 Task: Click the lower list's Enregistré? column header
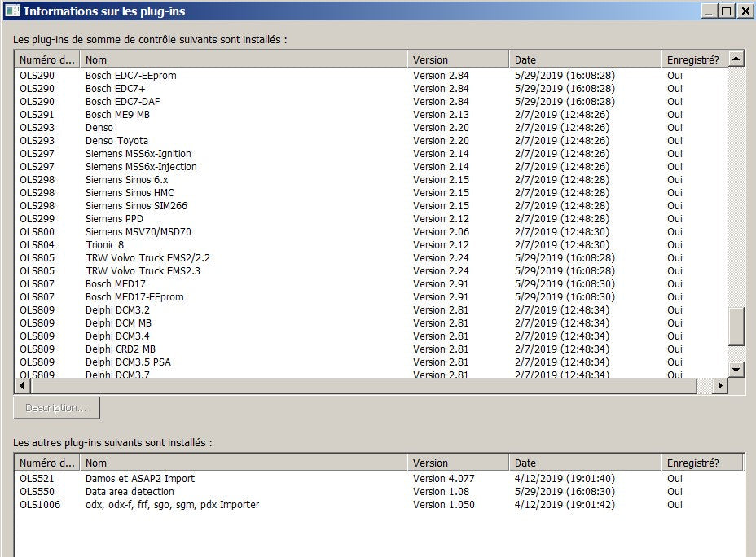click(x=701, y=463)
